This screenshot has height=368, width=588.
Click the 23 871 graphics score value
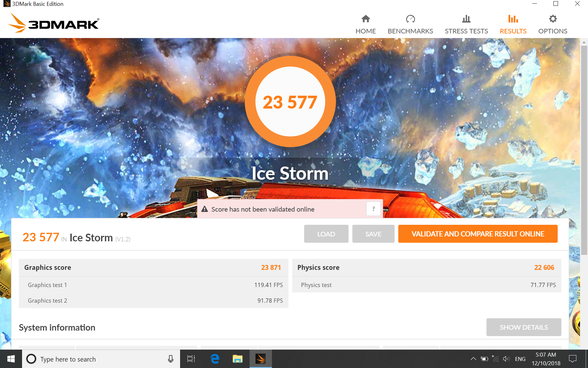[x=271, y=267]
